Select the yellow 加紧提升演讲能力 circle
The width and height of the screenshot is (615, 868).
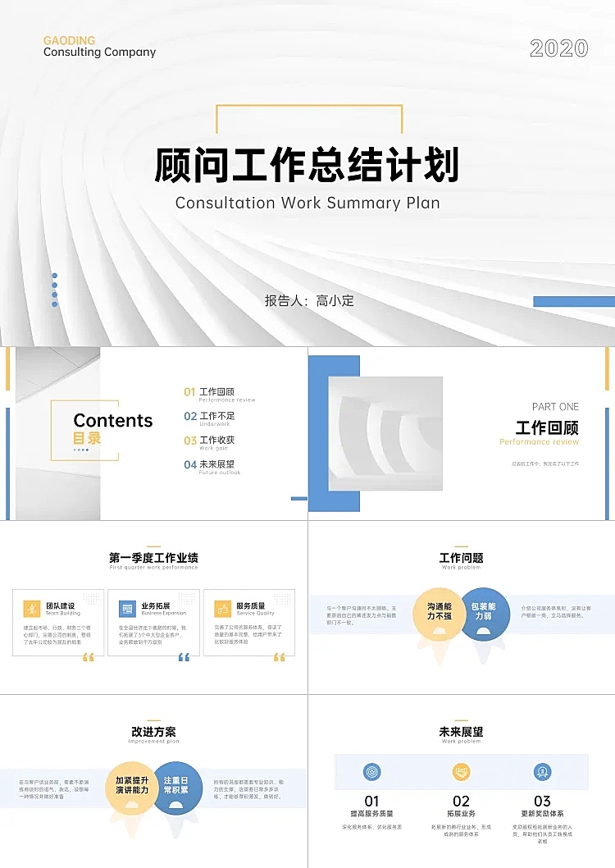131,787
